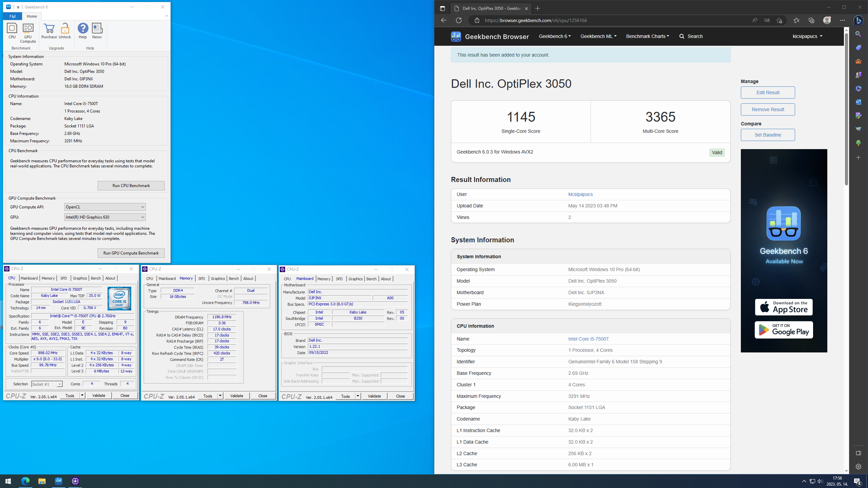Click the browser address bar URL
This screenshot has height=488, width=868.
(x=536, y=20)
